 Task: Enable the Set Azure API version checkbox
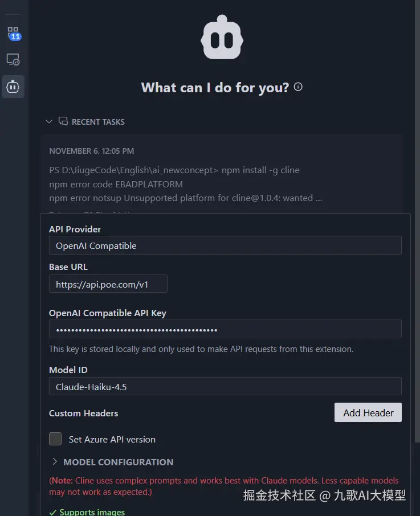tap(55, 439)
